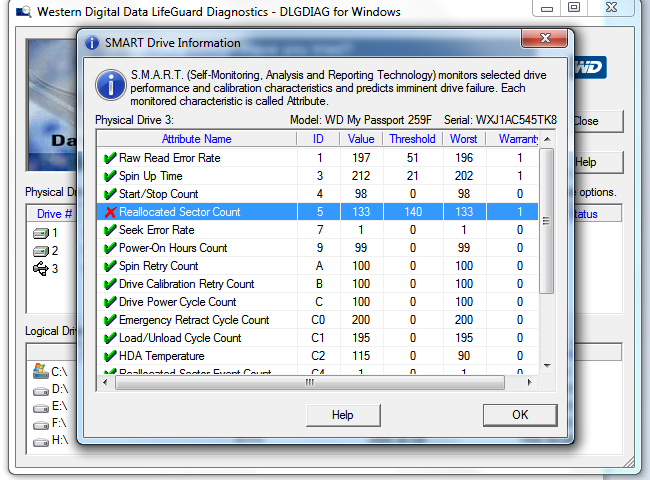The image size is (650, 480).
Task: Close SMART Drive Information with red X
Action: (x=545, y=39)
